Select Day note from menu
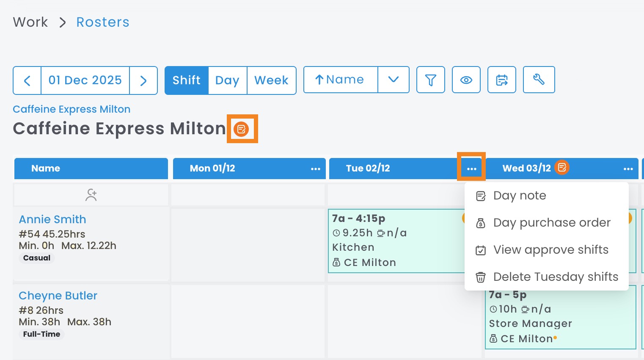This screenshot has width=644, height=360. [x=520, y=196]
